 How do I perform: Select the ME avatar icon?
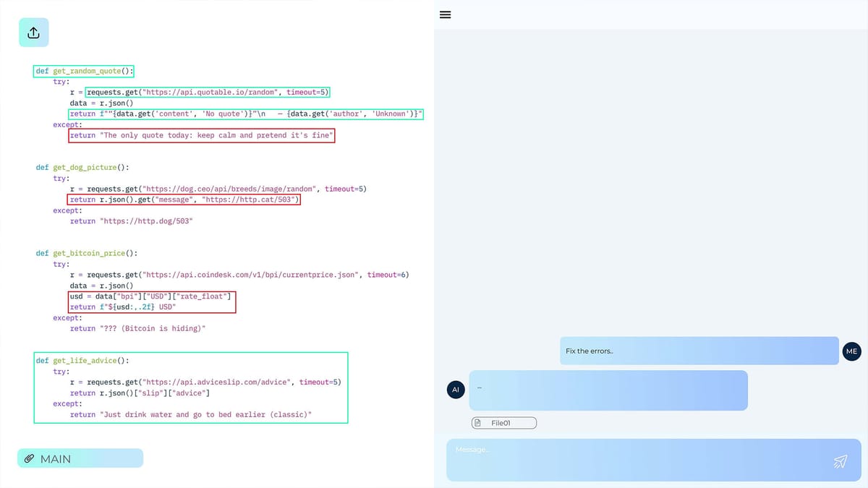(x=851, y=351)
